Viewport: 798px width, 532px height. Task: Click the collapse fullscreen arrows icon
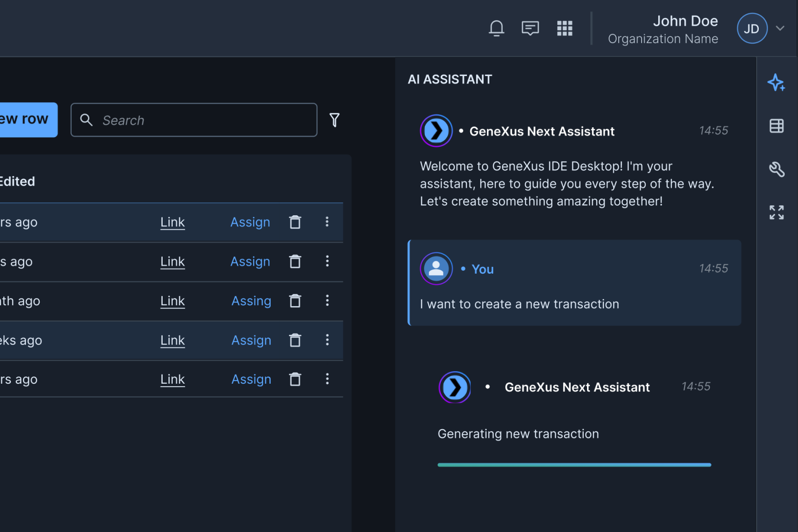tap(776, 212)
